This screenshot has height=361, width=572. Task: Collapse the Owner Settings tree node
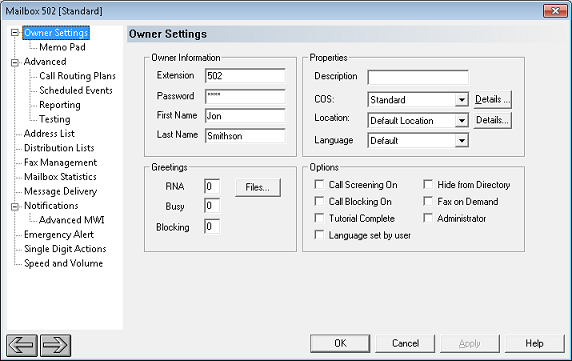click(x=15, y=33)
